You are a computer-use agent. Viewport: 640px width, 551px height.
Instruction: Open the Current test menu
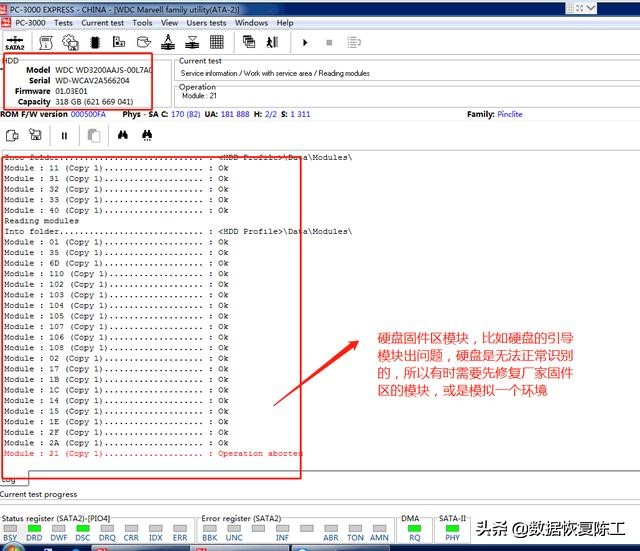click(102, 23)
